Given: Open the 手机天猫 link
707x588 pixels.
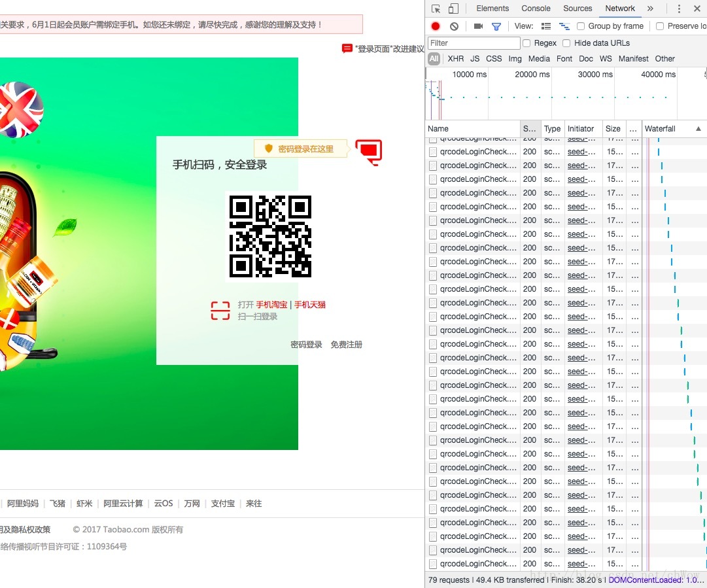Looking at the screenshot, I should [x=310, y=305].
